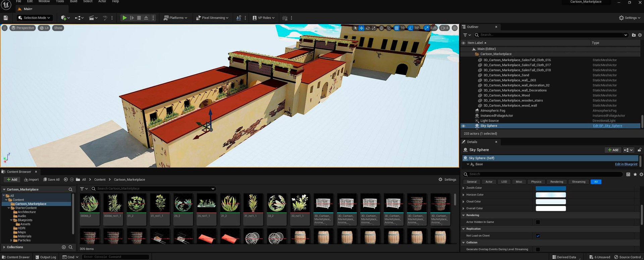This screenshot has width=644, height=260.
Task: Open the Zenith Color blue swatch
Action: point(551,188)
